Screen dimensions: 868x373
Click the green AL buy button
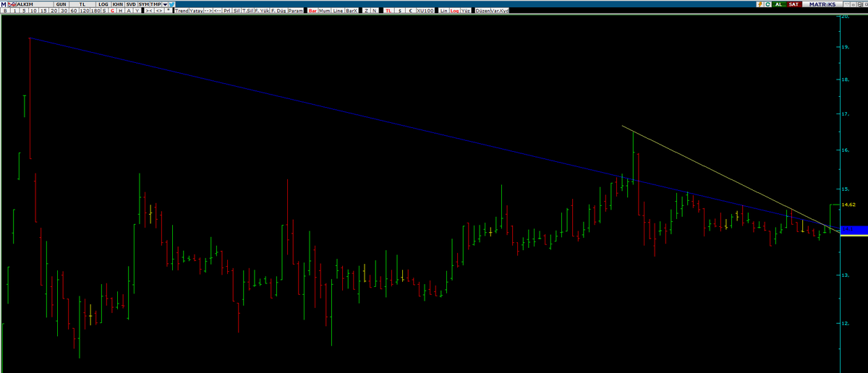pos(779,4)
